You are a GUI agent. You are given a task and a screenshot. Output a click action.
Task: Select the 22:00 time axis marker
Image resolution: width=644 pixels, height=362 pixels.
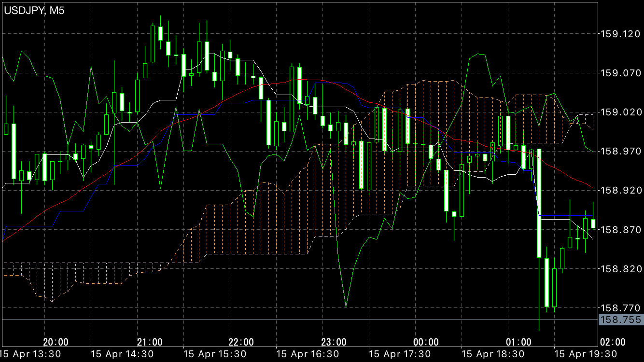241,342
